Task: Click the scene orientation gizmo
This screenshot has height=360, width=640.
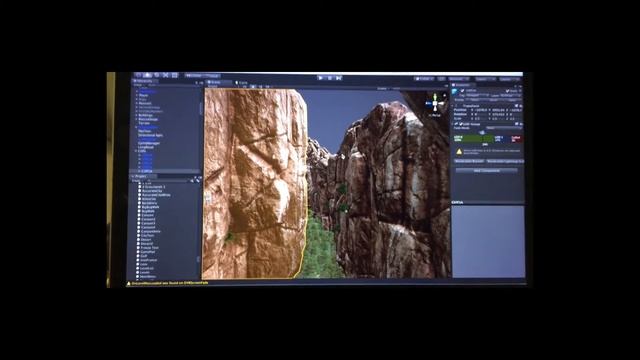Action: pyautogui.click(x=435, y=103)
